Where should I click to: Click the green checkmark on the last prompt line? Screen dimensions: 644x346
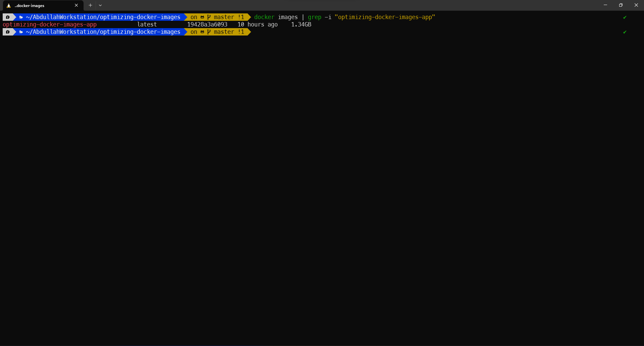[625, 32]
